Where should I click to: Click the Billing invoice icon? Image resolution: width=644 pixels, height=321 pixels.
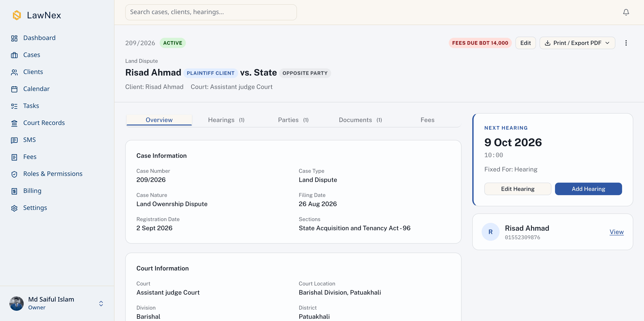pyautogui.click(x=14, y=191)
